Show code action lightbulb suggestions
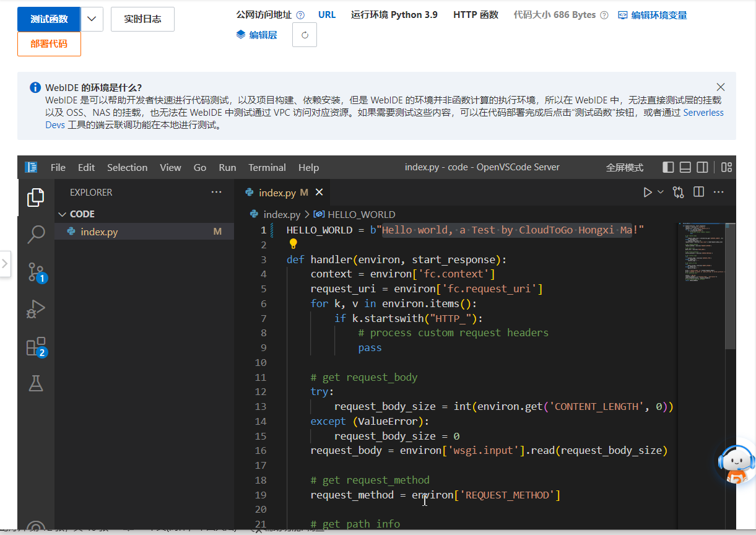This screenshot has width=756, height=535. coord(294,244)
